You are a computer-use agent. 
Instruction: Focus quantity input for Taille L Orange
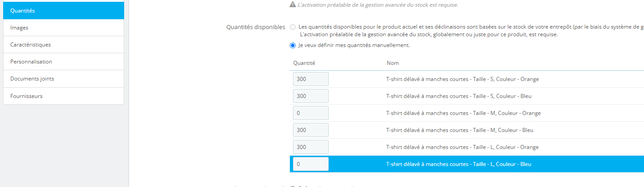tap(310, 147)
